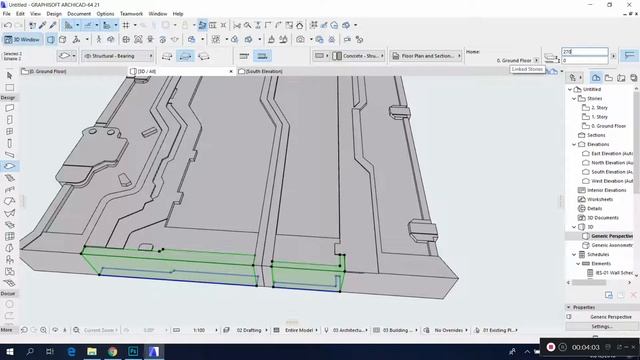Open Photoshop from the Windows taskbar
This screenshot has width=640, height=360.
[133, 351]
